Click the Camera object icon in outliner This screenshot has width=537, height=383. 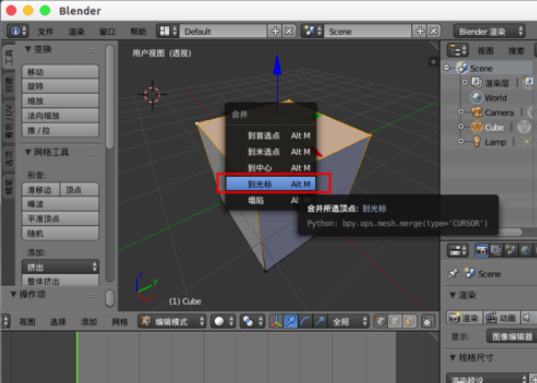coord(477,112)
